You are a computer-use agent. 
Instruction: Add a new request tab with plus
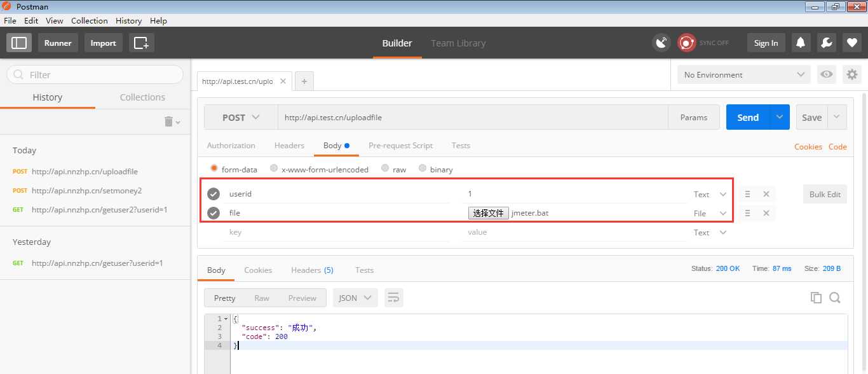coord(304,81)
